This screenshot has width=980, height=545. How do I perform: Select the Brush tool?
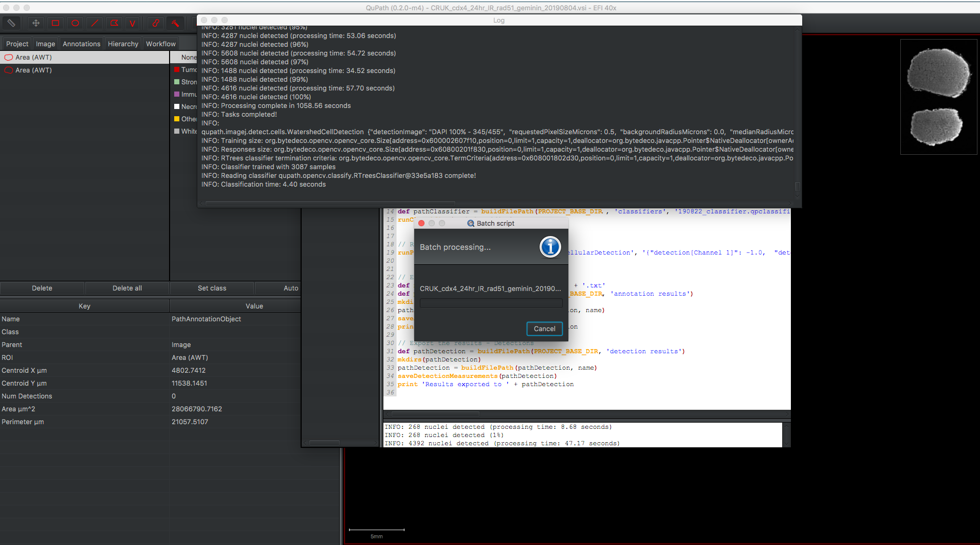(x=155, y=23)
